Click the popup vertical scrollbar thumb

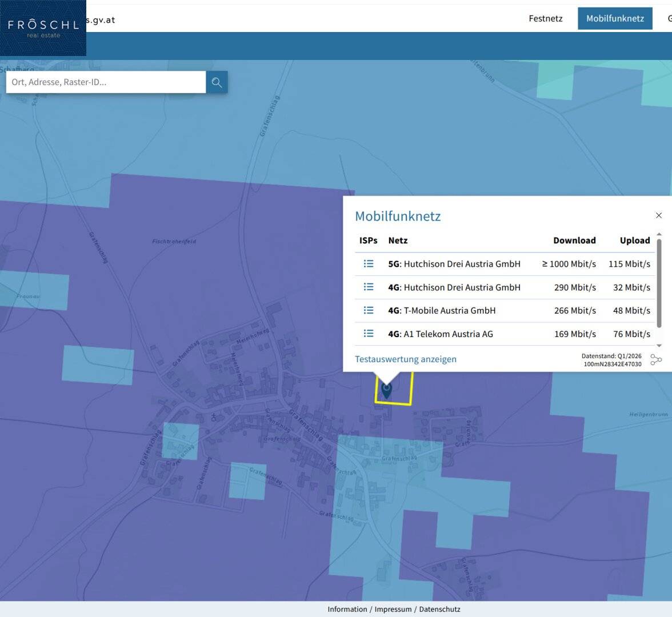click(x=659, y=283)
